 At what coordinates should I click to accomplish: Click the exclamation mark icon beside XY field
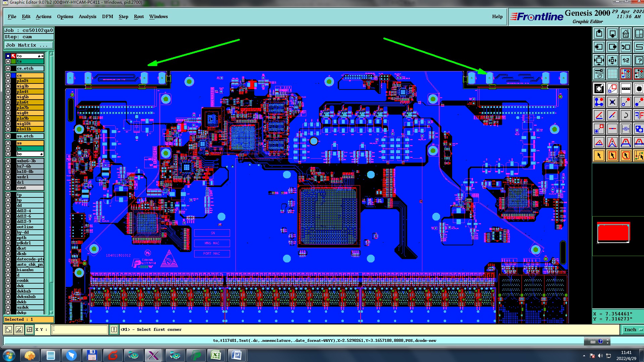[114, 329]
